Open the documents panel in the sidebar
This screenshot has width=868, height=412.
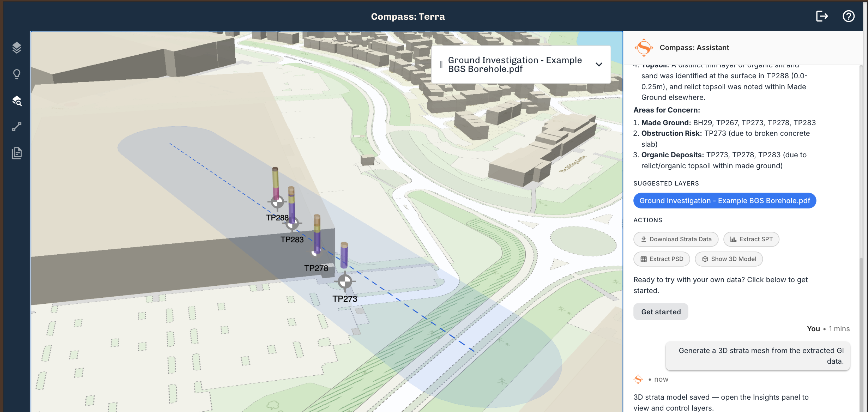click(17, 153)
